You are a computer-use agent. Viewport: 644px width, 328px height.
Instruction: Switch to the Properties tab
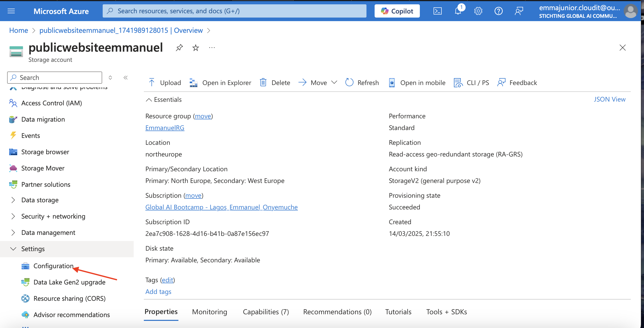161,312
